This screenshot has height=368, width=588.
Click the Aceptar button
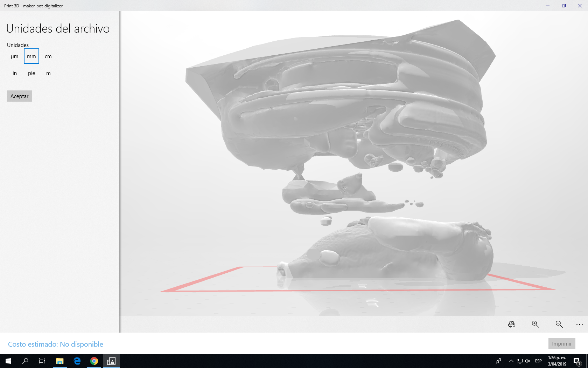pos(20,96)
